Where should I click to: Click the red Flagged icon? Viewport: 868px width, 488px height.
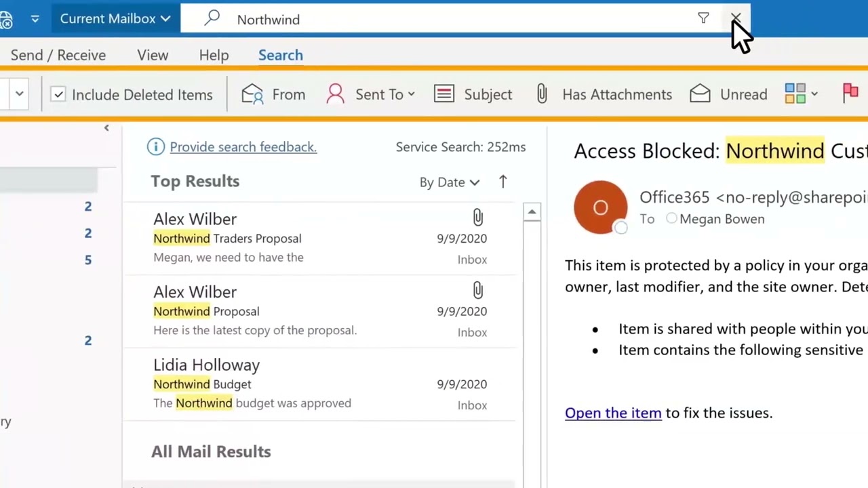point(850,94)
